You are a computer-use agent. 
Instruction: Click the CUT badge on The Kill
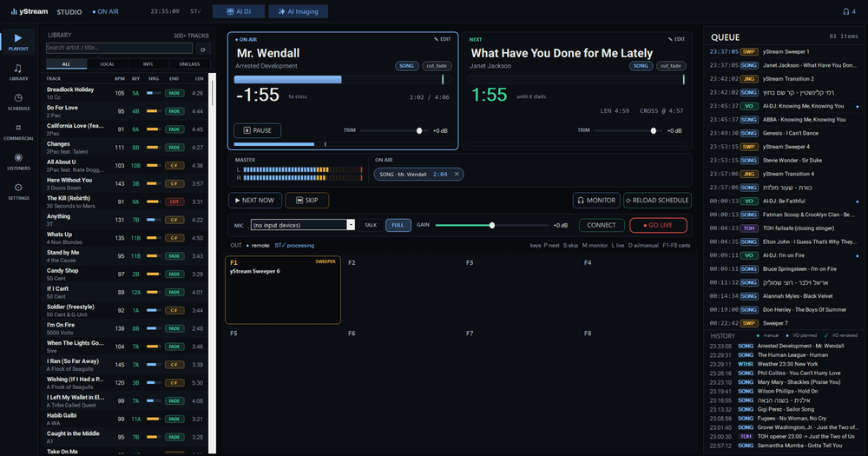[x=174, y=202]
